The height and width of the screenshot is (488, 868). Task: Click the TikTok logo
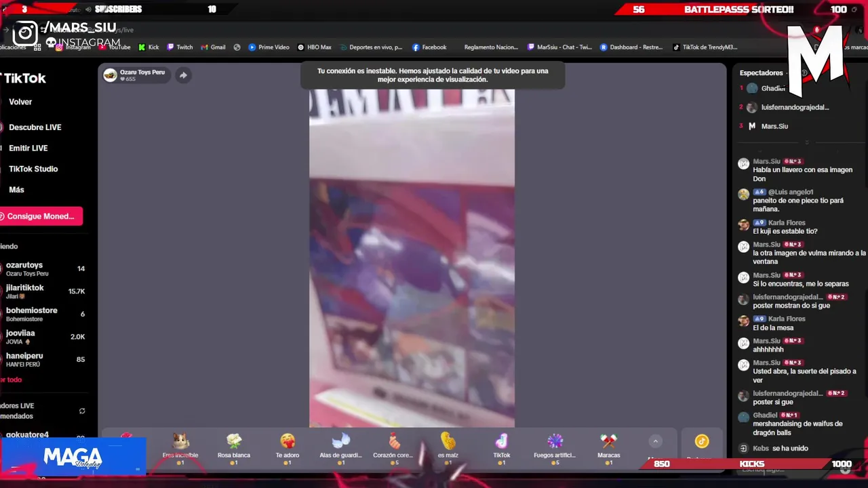(24, 78)
